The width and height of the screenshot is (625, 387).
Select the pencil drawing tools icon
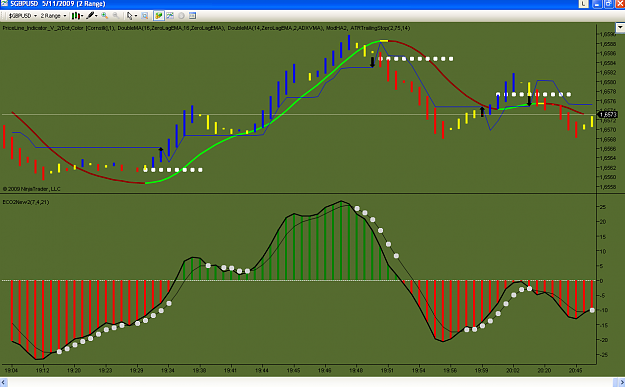pos(90,16)
